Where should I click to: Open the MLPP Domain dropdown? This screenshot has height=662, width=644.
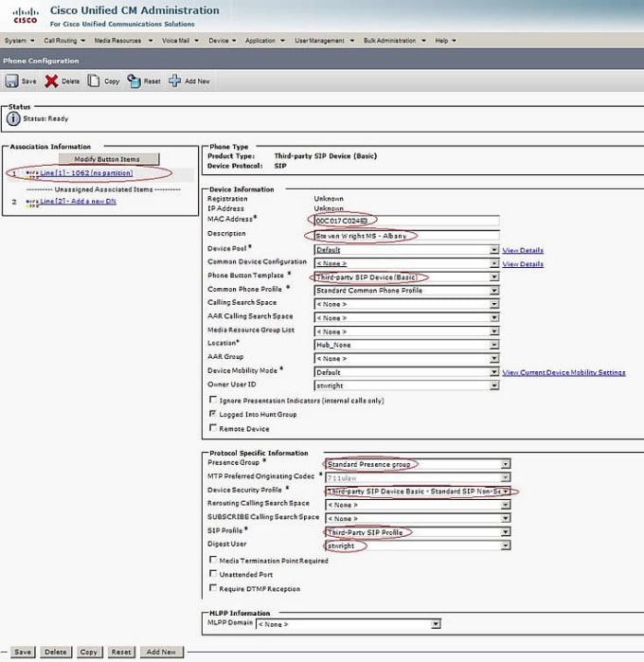click(349, 624)
